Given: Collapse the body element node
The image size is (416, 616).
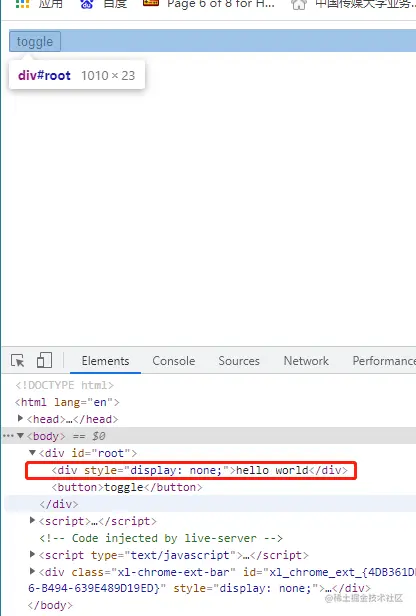Looking at the screenshot, I should coord(20,436).
